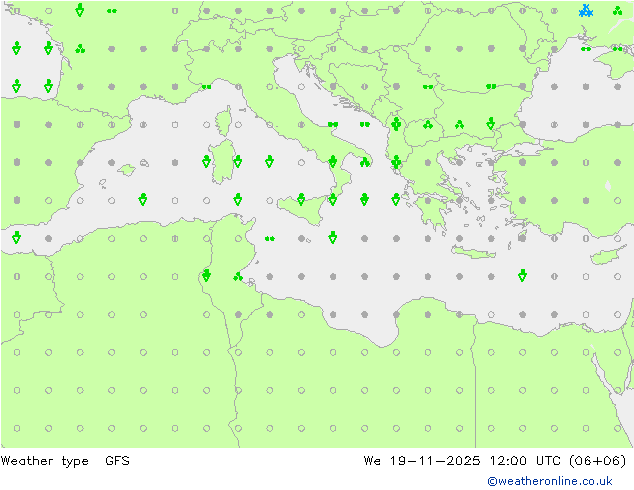
Task: Select double-dot drizzle symbol over Crimea
Action: point(617,49)
